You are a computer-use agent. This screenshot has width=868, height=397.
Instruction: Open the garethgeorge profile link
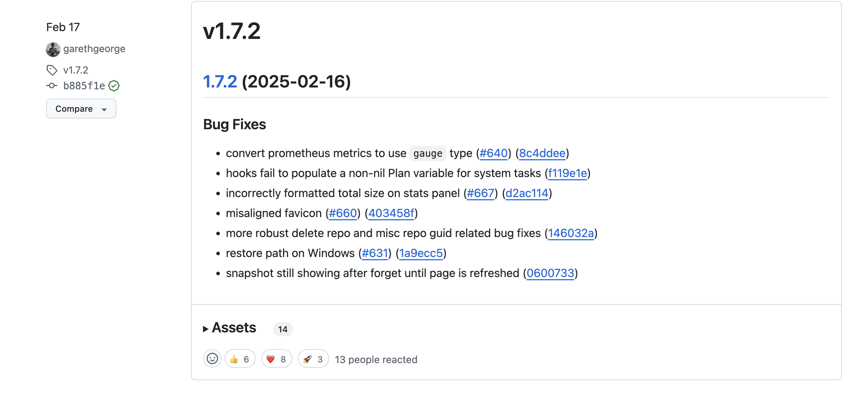coord(94,49)
